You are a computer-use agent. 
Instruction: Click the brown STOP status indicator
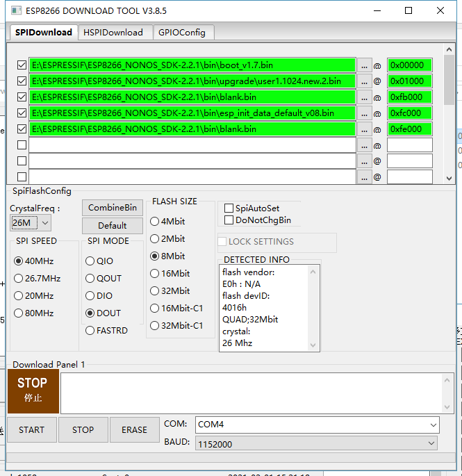click(x=33, y=391)
